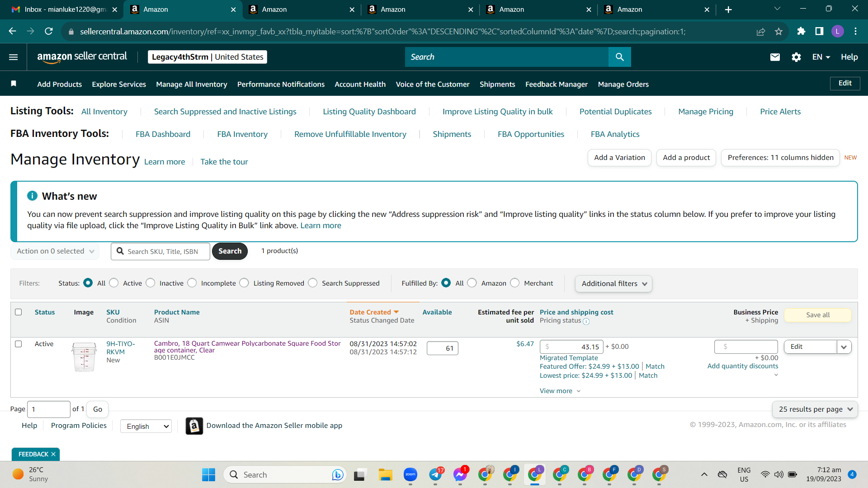Click the Cambro food container product thumbnail
The image size is (868, 488).
[84, 357]
